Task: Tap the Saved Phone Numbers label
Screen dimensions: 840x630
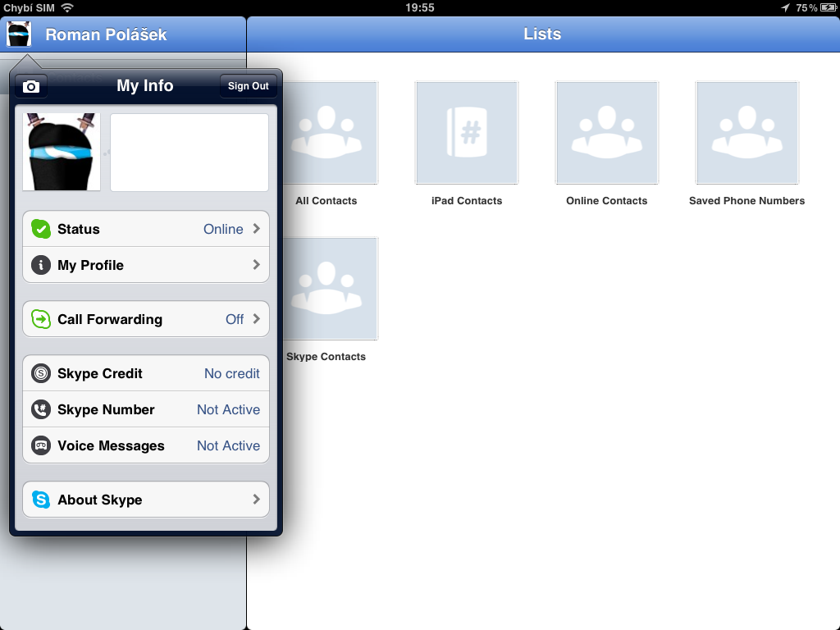Action: coord(746,201)
